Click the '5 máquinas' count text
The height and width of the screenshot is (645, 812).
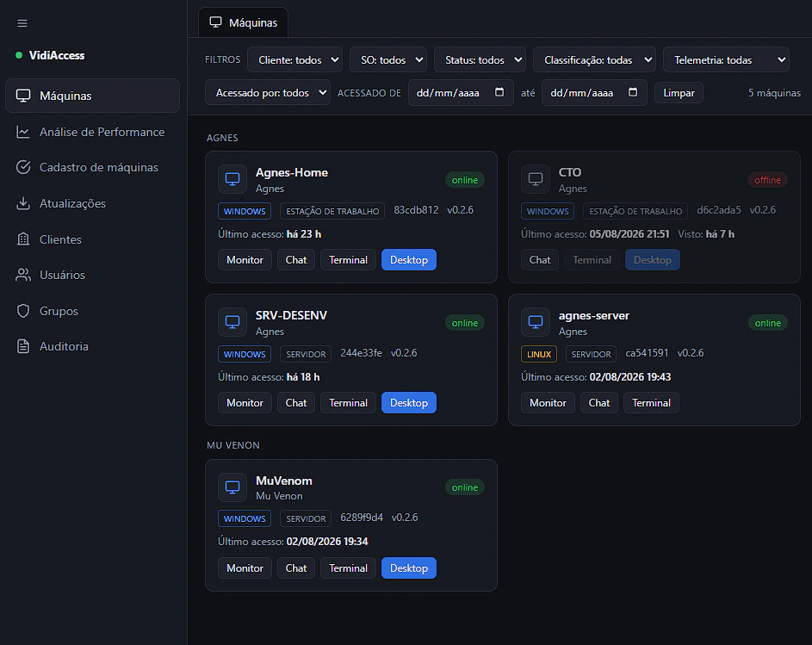774,93
